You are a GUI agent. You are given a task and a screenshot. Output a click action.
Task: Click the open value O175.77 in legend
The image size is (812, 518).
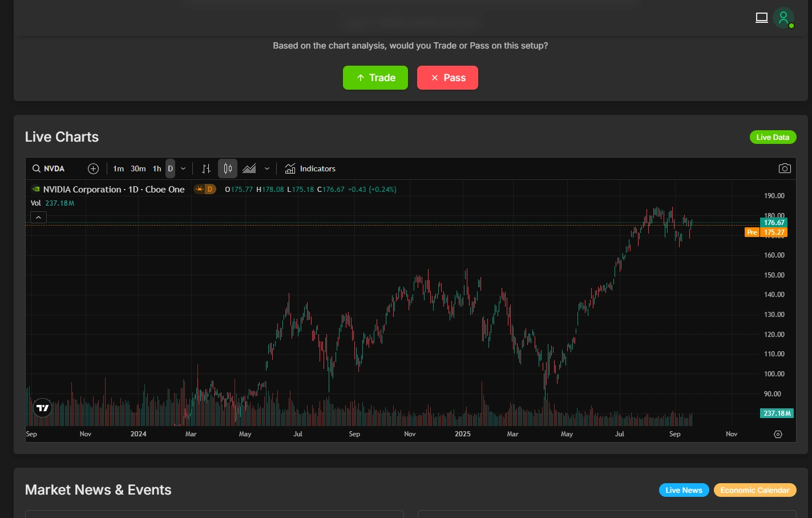[239, 190]
